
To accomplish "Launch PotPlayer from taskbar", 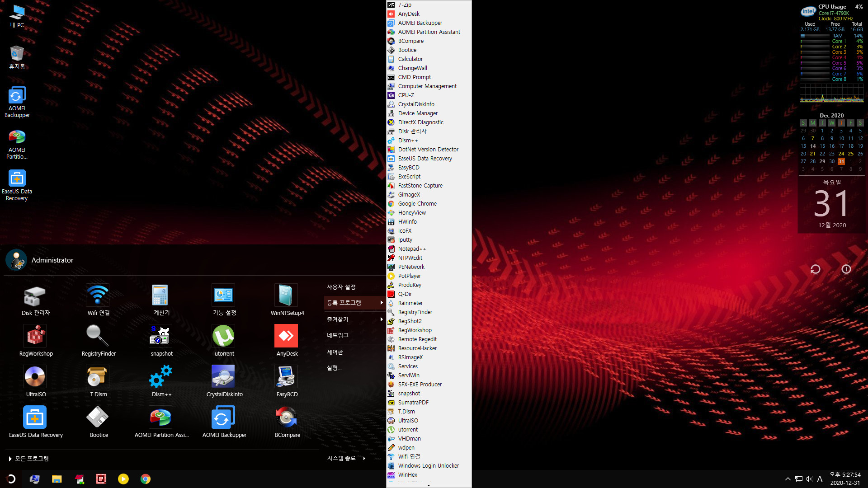I will [123, 479].
